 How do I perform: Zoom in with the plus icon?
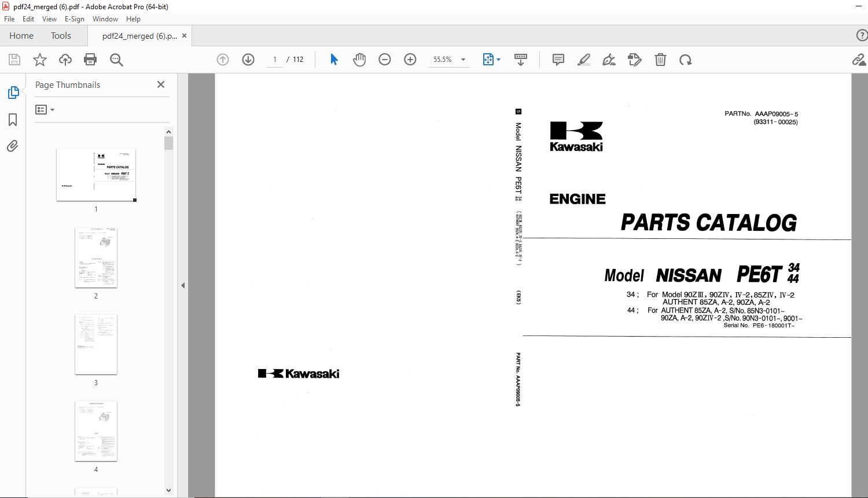tap(410, 60)
